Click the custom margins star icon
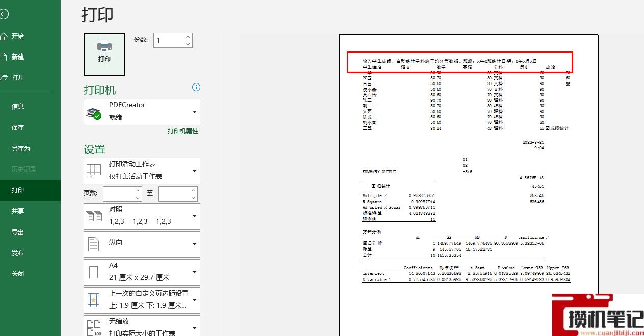Image resolution: width=644 pixels, height=336 pixels. (x=94, y=300)
